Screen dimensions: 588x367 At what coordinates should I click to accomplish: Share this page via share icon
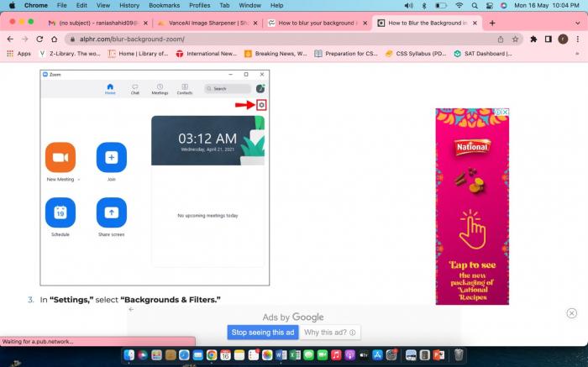click(501, 39)
